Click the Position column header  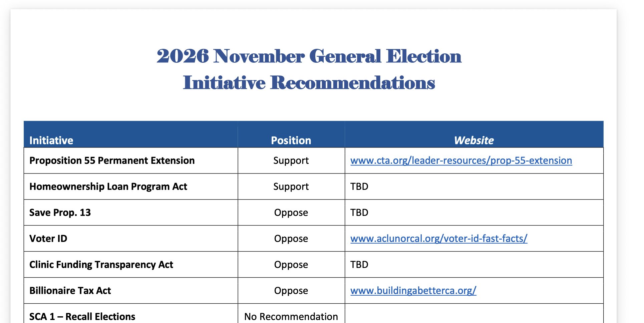point(291,140)
